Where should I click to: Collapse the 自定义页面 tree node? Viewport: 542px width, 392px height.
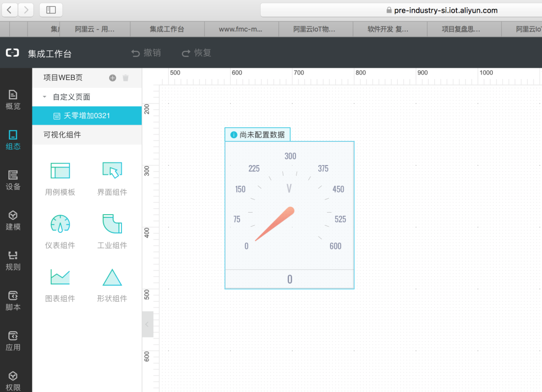44,97
